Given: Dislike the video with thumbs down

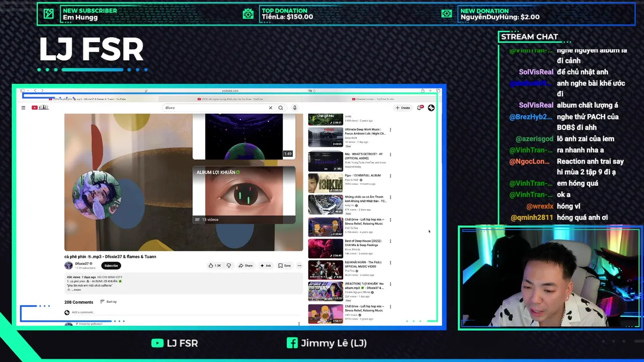Looking at the screenshot, I should (228, 265).
